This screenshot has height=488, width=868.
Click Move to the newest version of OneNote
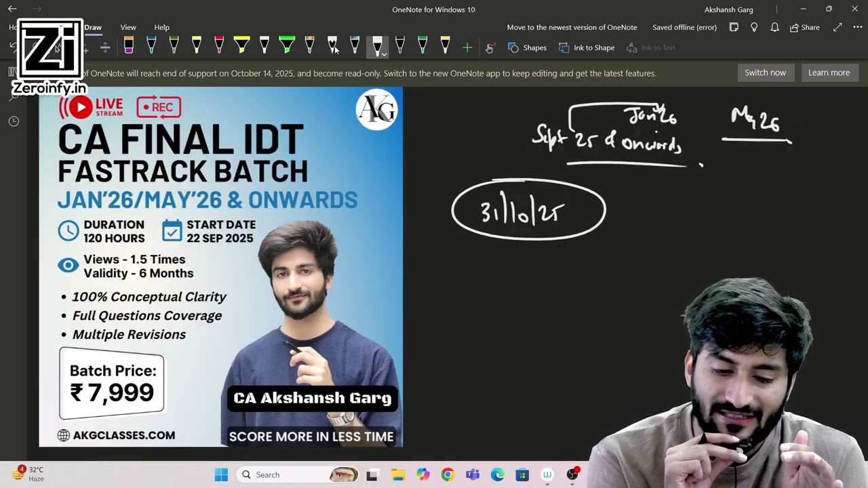[572, 27]
